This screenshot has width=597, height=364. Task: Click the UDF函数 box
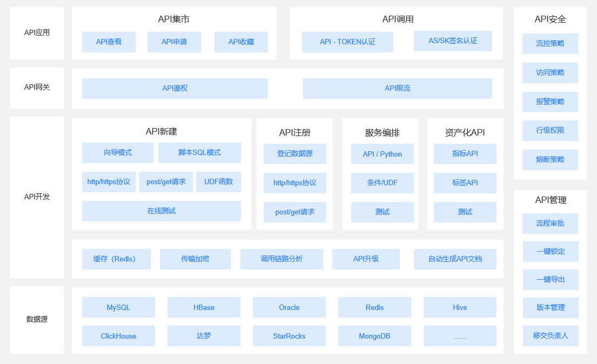pyautogui.click(x=219, y=181)
